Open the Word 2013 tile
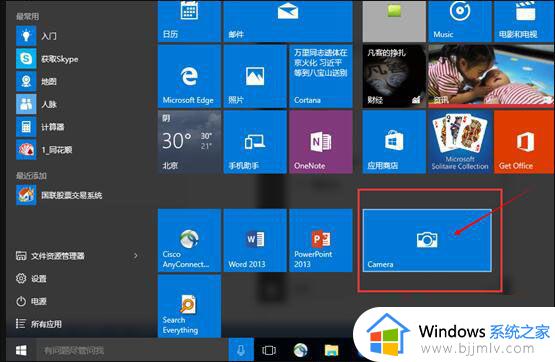The height and width of the screenshot is (362, 555). click(x=255, y=240)
